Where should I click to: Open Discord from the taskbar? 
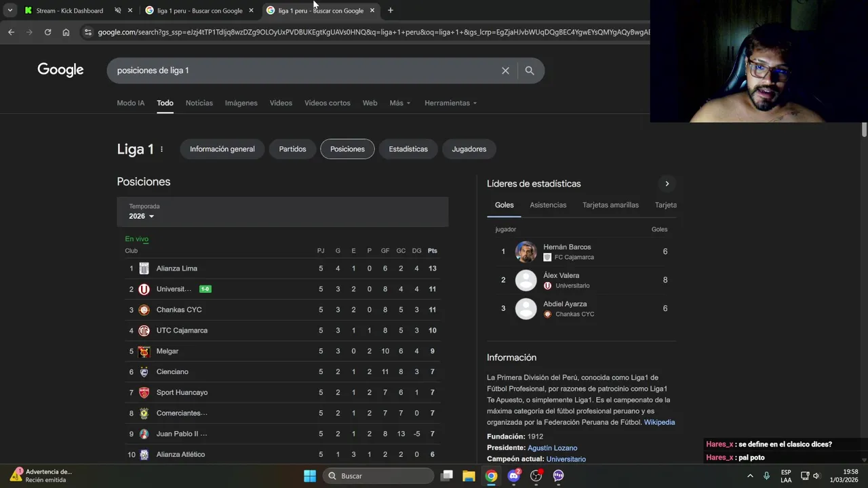(x=513, y=476)
